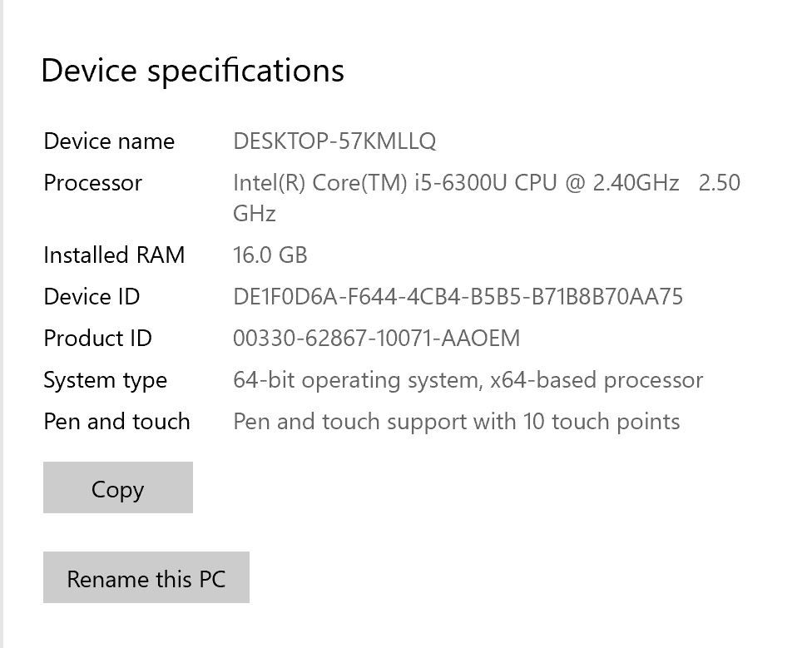The width and height of the screenshot is (812, 648).
Task: Select the Pen and touch label
Action: coord(116,422)
